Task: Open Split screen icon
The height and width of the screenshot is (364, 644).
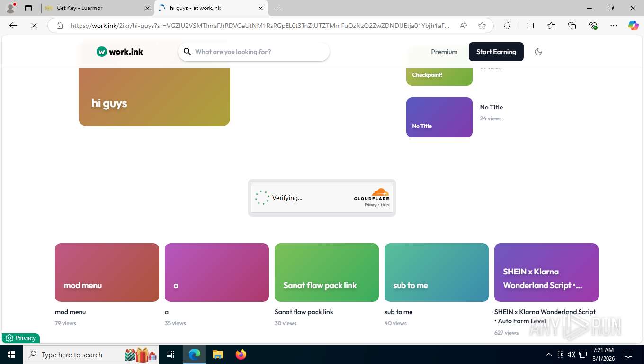Action: [x=530, y=26]
